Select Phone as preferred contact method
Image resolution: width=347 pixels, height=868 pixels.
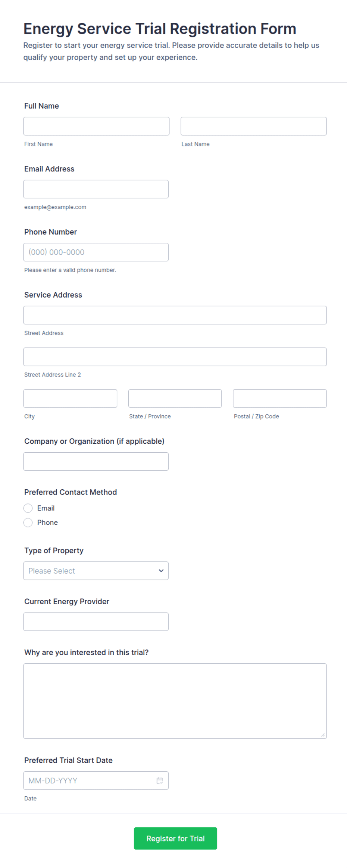(28, 523)
